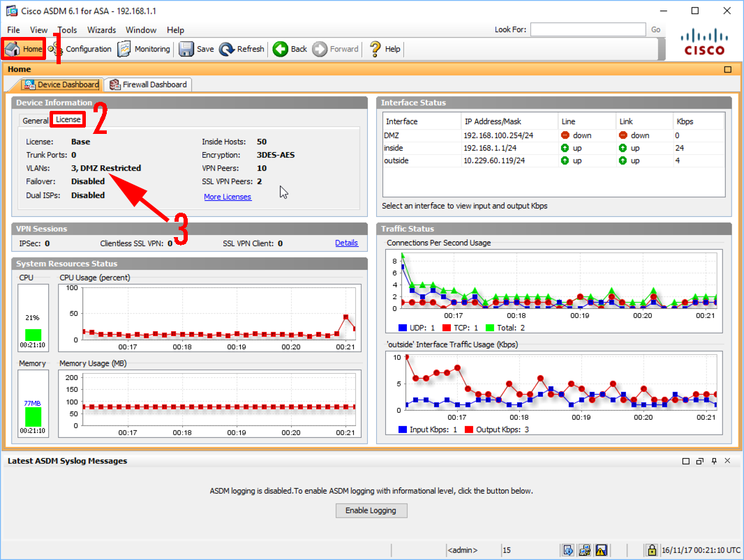Viewport: 744px width, 560px height.
Task: Click IP address 192.168.1.1/24
Action: click(490, 148)
